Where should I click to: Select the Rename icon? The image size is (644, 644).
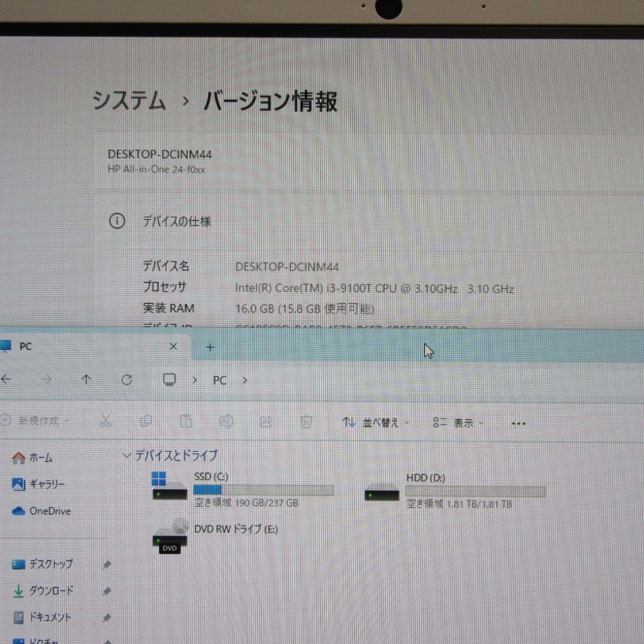pos(226,422)
